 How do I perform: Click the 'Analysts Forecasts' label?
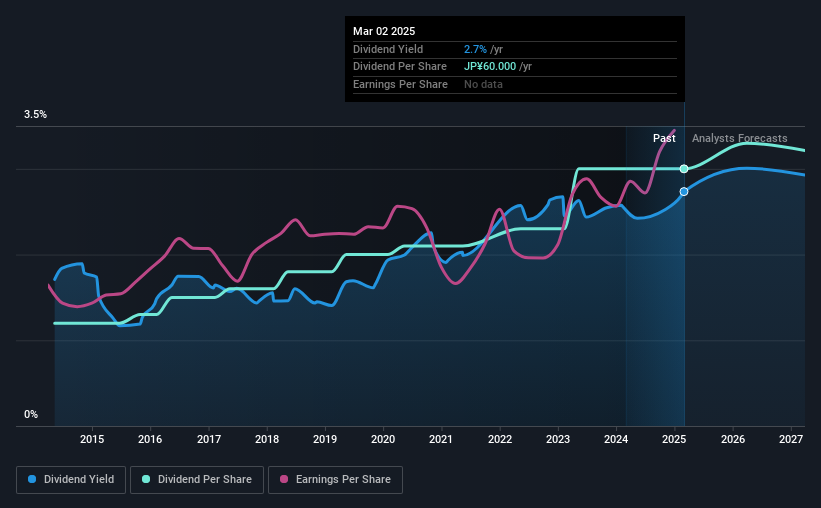tap(739, 138)
